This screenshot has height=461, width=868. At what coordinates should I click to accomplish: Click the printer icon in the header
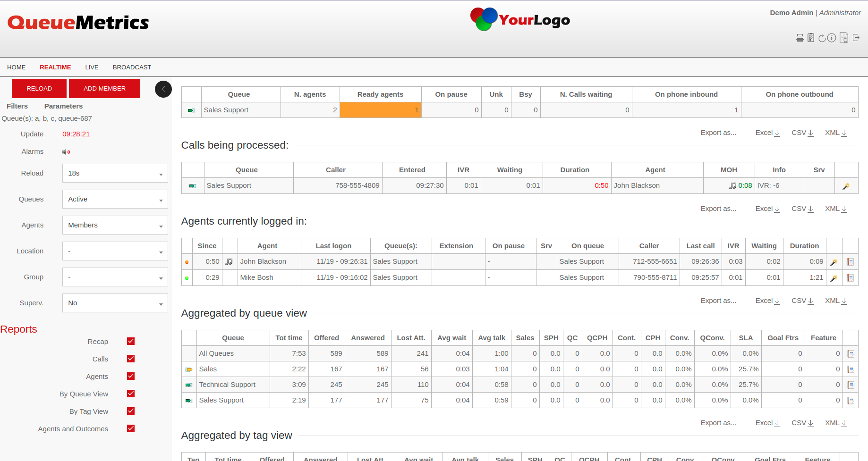800,38
